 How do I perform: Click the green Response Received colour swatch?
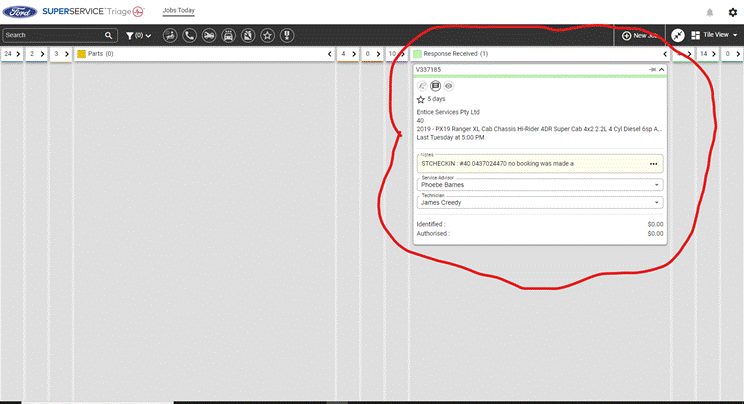pos(417,54)
